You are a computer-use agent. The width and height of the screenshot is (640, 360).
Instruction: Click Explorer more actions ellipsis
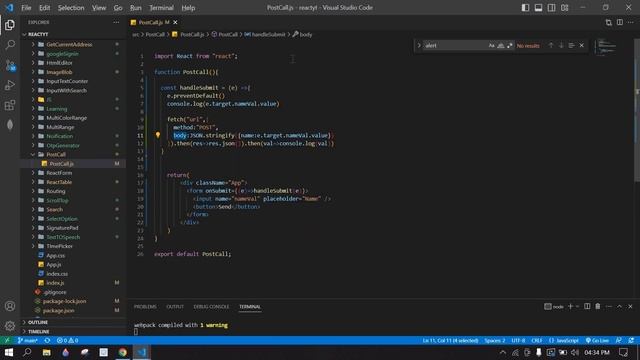(116, 22)
